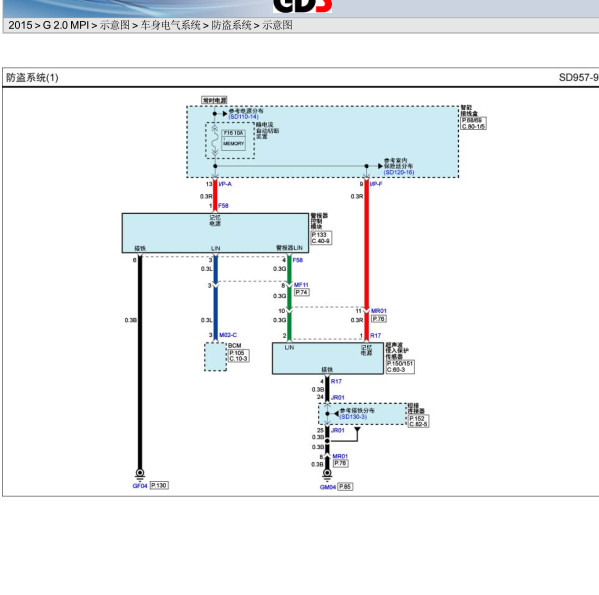Select the 防盗系统 breadcrumb link
599x595 pixels.
coord(231,25)
